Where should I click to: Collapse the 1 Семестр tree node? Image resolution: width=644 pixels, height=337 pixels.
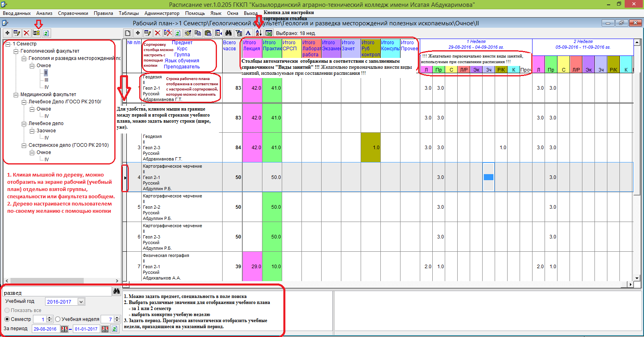pyautogui.click(x=8, y=44)
